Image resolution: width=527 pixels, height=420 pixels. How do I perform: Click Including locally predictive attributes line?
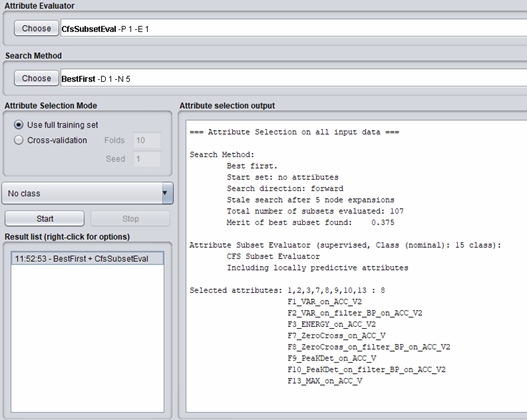tap(318, 268)
